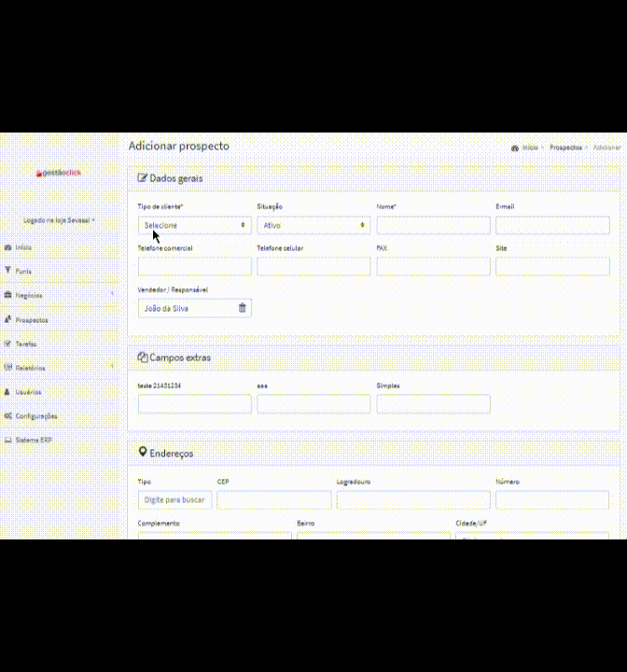
Task: Go to Prospectos in the breadcrumb
Action: point(565,147)
